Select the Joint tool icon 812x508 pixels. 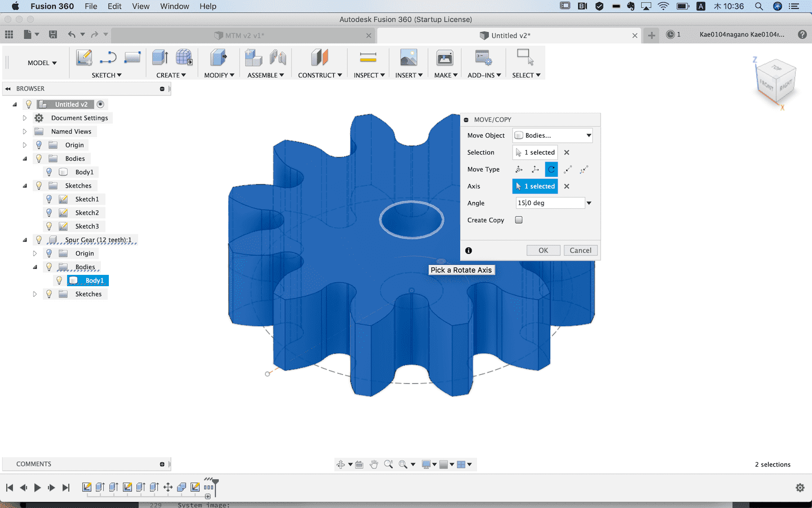click(x=277, y=58)
